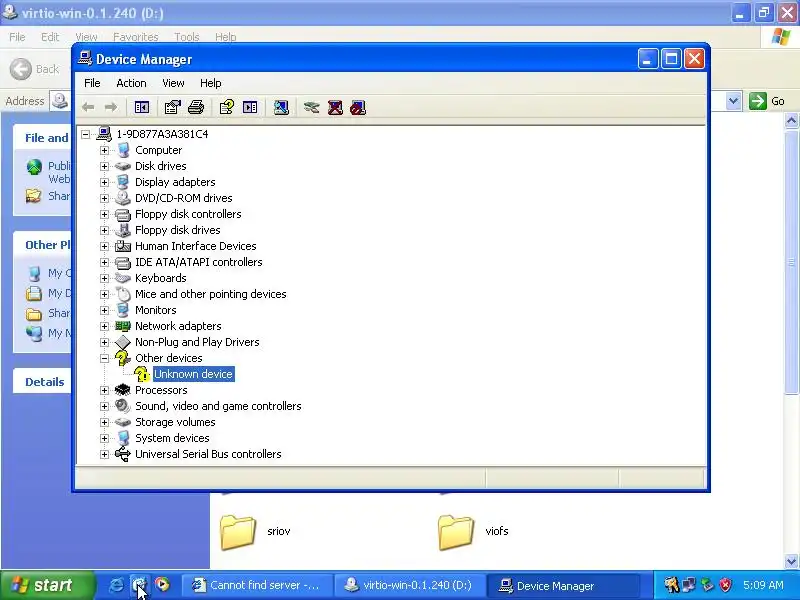Select the Storage volumes entry

(x=175, y=422)
